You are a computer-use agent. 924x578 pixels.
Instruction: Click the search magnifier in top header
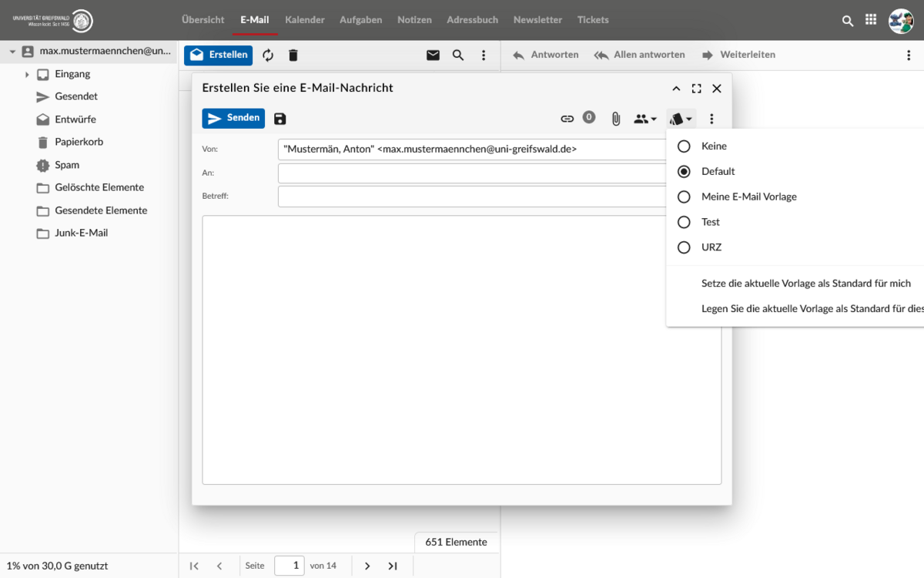[x=848, y=21]
